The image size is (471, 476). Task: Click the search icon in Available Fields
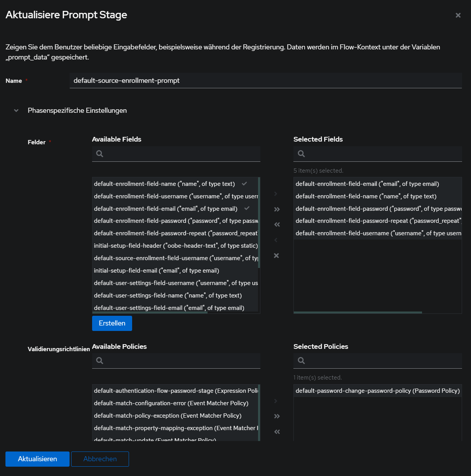pyautogui.click(x=100, y=154)
